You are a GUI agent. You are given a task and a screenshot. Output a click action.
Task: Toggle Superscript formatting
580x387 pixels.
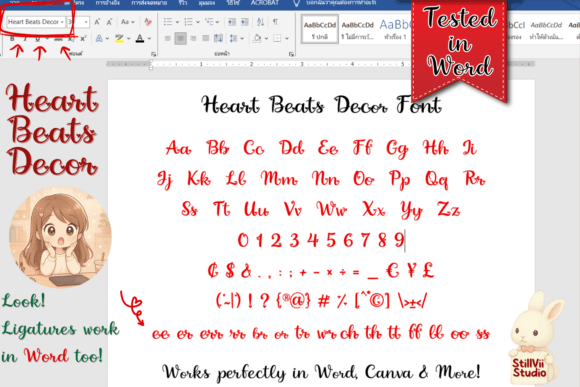[x=83, y=38]
